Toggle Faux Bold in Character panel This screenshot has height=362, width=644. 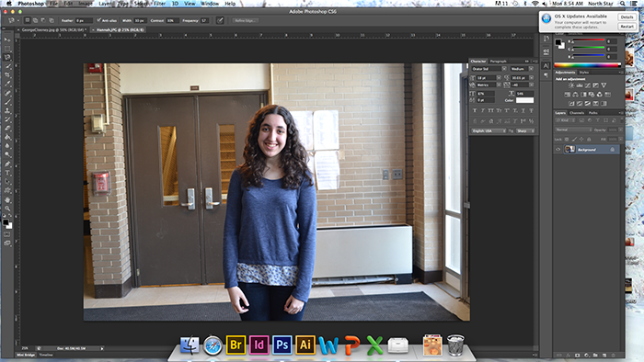[x=475, y=110]
